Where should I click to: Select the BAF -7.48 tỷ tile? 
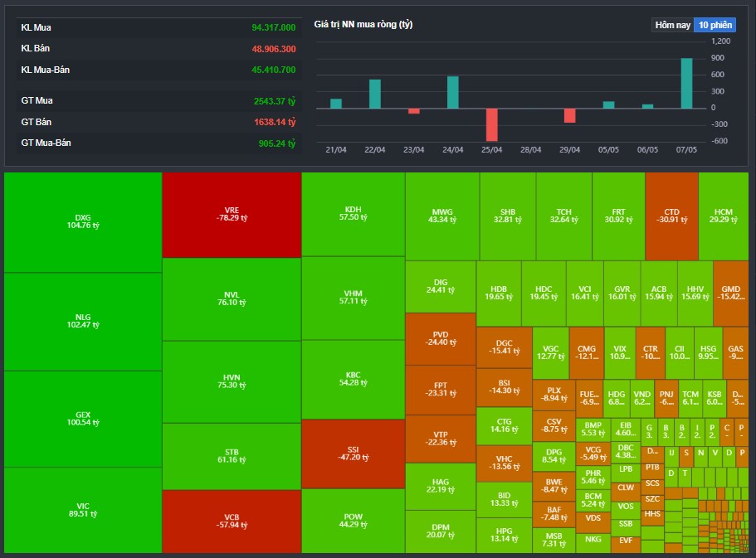pyautogui.click(x=554, y=514)
